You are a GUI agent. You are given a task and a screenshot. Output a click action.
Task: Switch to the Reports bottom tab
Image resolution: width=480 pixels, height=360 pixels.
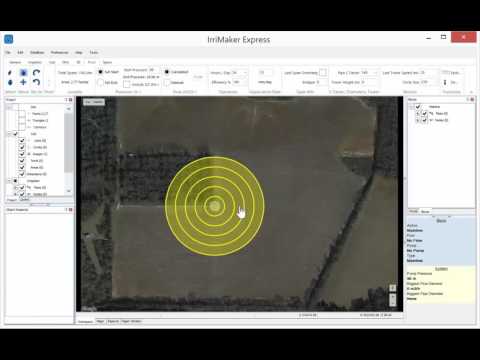[113, 321]
